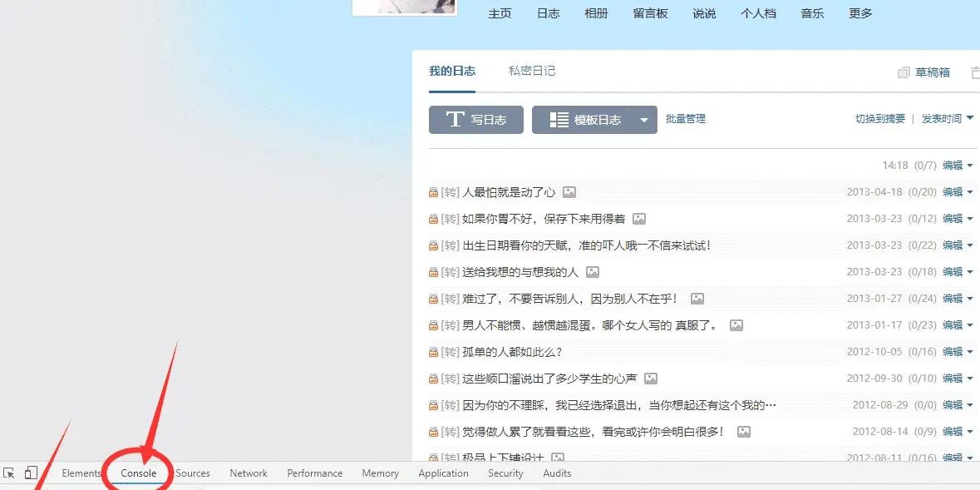The image size is (980, 490).
Task: Toggle the device toolbar icon in DevTools
Action: point(32,473)
